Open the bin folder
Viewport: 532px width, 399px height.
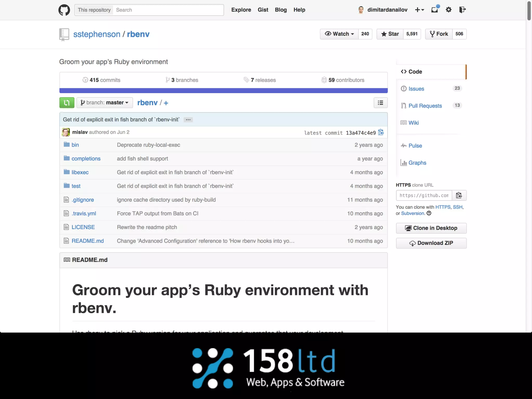pos(75,145)
